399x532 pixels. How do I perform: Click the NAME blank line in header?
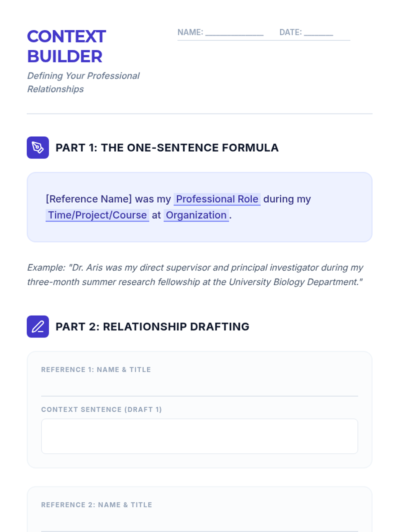click(234, 33)
